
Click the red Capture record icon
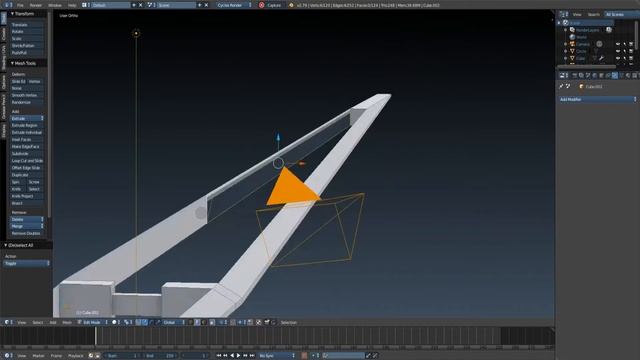tap(262, 5)
